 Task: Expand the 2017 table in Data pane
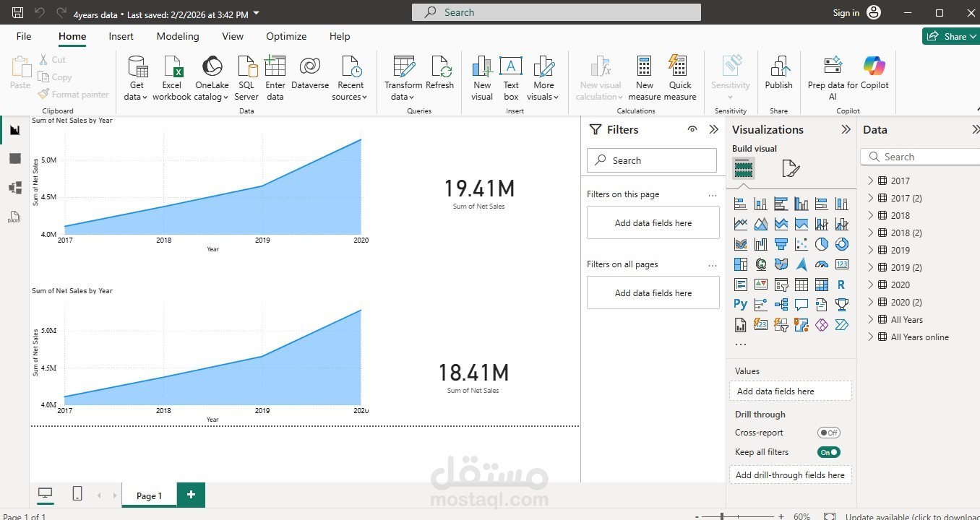(872, 181)
